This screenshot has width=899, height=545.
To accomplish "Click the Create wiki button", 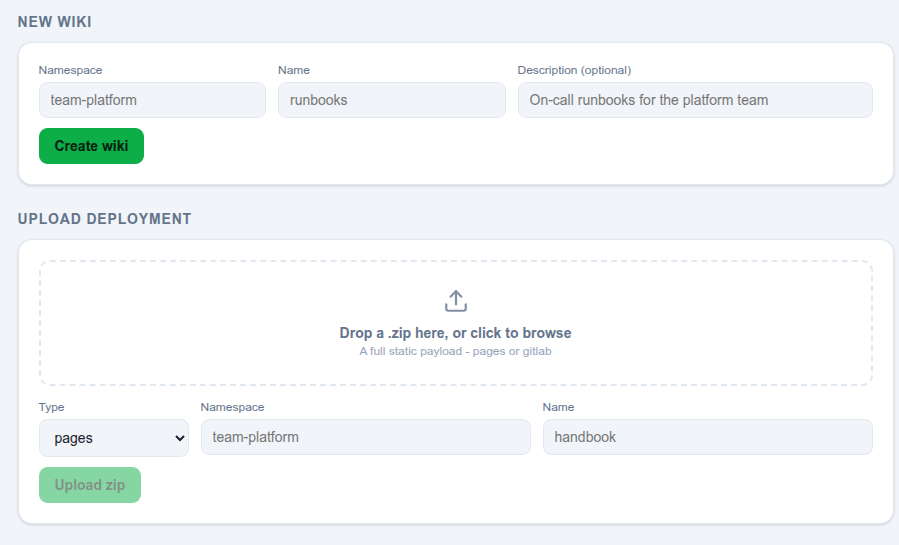I will click(x=91, y=146).
